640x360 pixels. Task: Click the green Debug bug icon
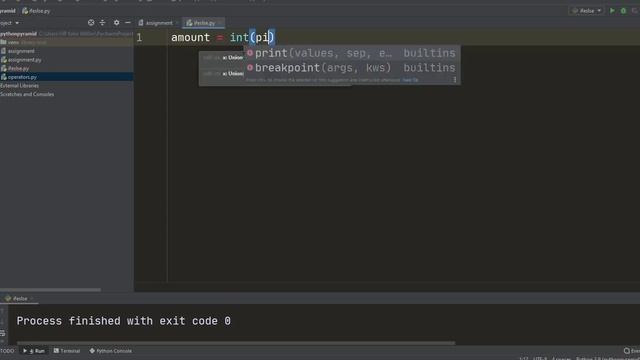pos(623,11)
